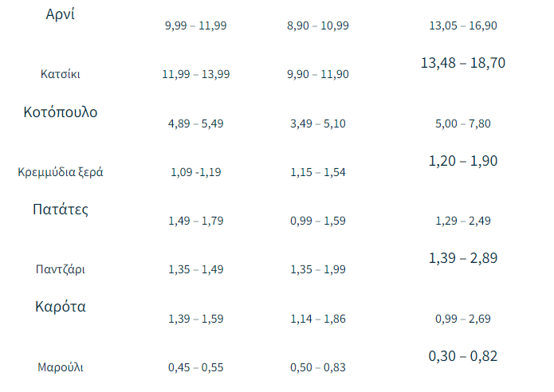Click the 0,99 – 1,59 price cell
The height and width of the screenshot is (392, 554).
coord(318,221)
